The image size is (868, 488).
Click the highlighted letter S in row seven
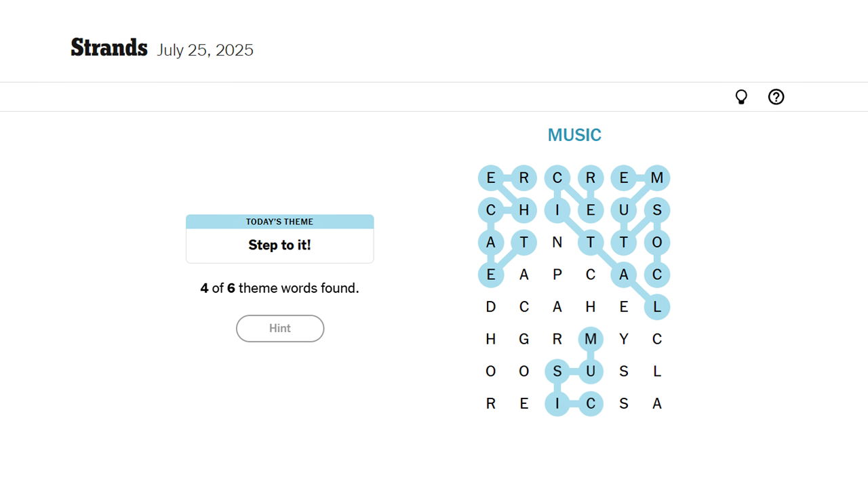[557, 371]
